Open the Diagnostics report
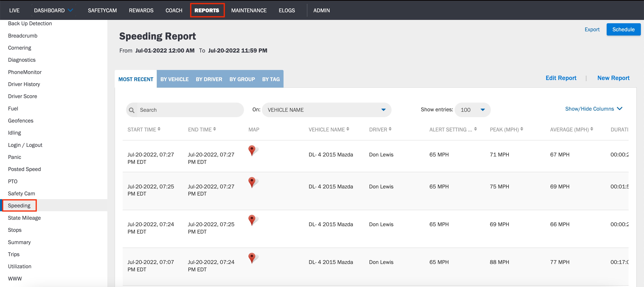Screen dimensions: 644x287 tap(22, 60)
